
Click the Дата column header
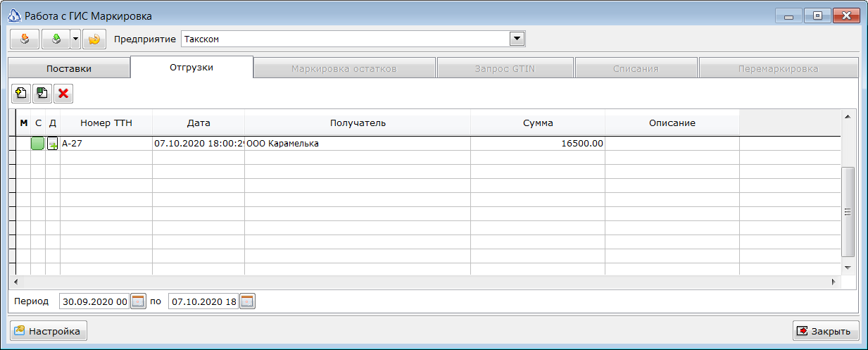pyautogui.click(x=199, y=123)
